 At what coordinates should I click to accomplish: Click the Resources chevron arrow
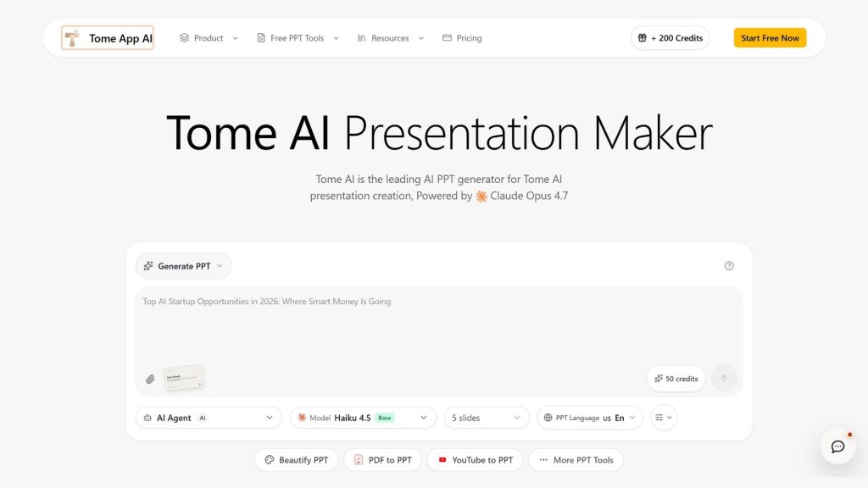click(421, 38)
